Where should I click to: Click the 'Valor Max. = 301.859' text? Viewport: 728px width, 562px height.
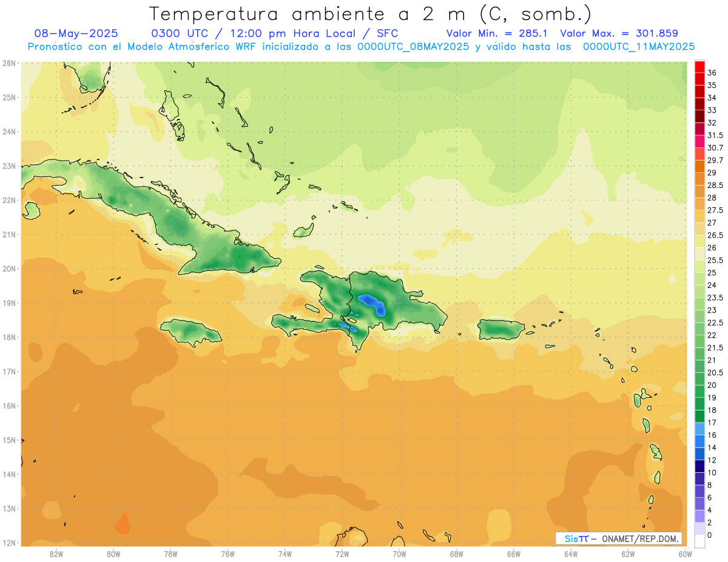coord(619,33)
